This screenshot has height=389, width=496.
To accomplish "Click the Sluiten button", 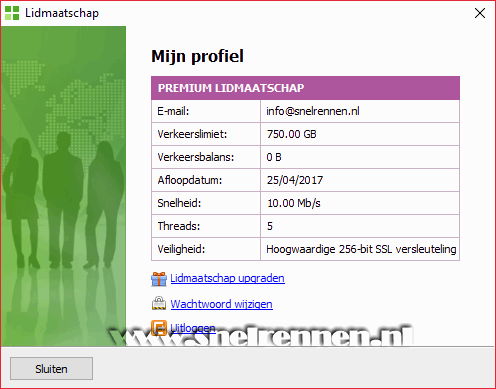I will [51, 369].
